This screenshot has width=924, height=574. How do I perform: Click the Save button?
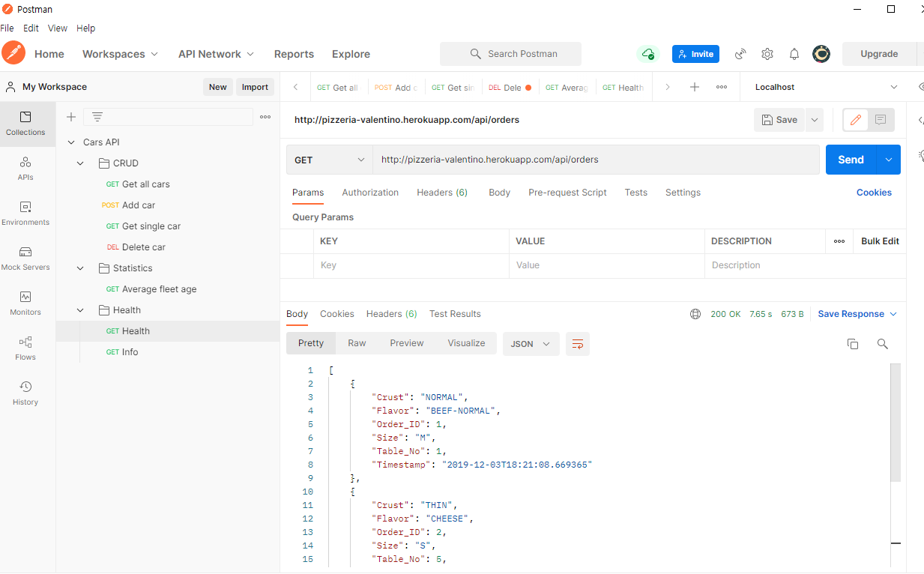click(x=779, y=120)
